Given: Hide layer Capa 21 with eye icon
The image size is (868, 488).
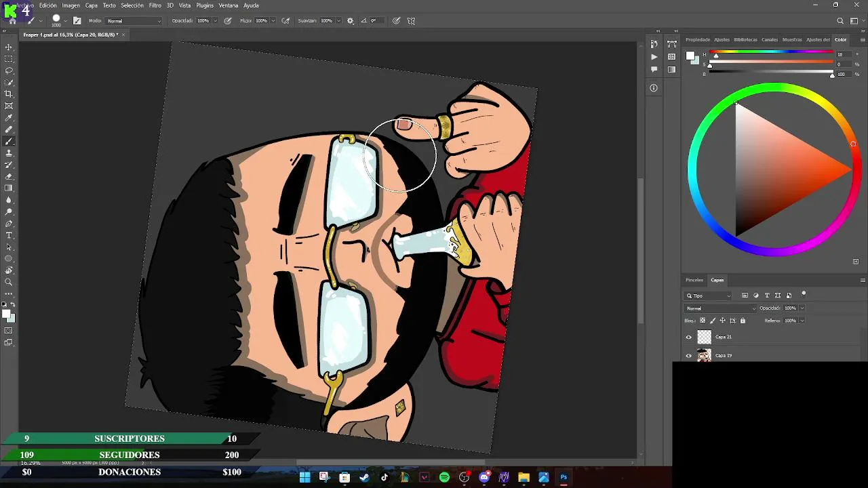Looking at the screenshot, I should tap(689, 337).
